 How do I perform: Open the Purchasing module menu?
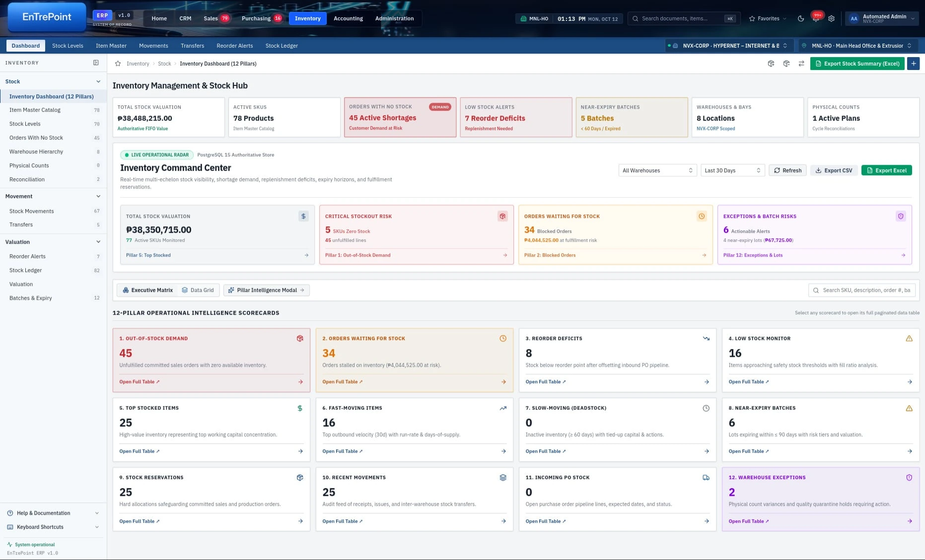[261, 18]
